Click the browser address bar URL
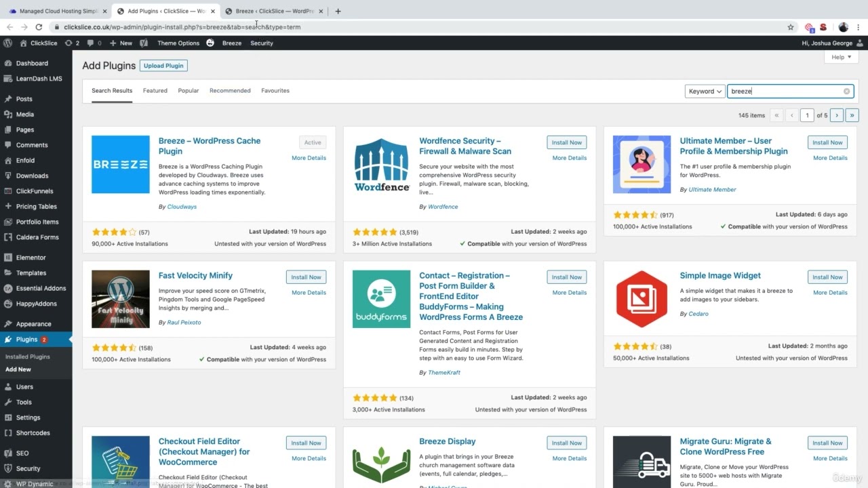Viewport: 868px width, 488px height. (182, 27)
